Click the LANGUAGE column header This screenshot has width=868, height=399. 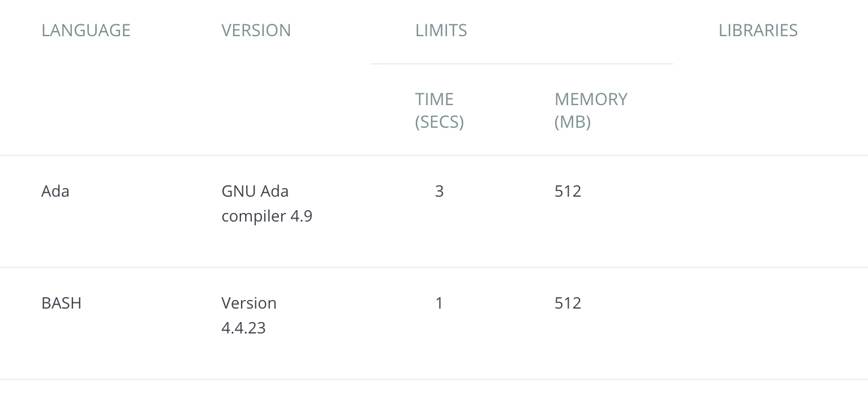point(86,30)
